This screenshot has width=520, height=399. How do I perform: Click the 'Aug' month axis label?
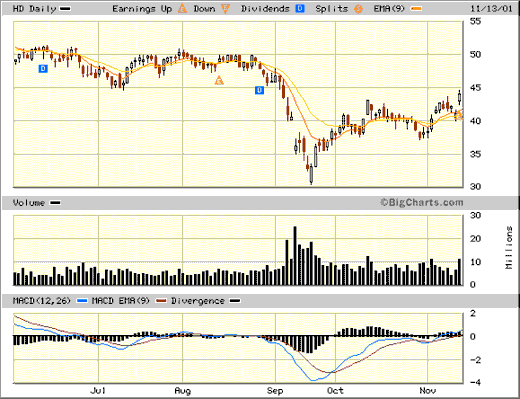(x=183, y=391)
